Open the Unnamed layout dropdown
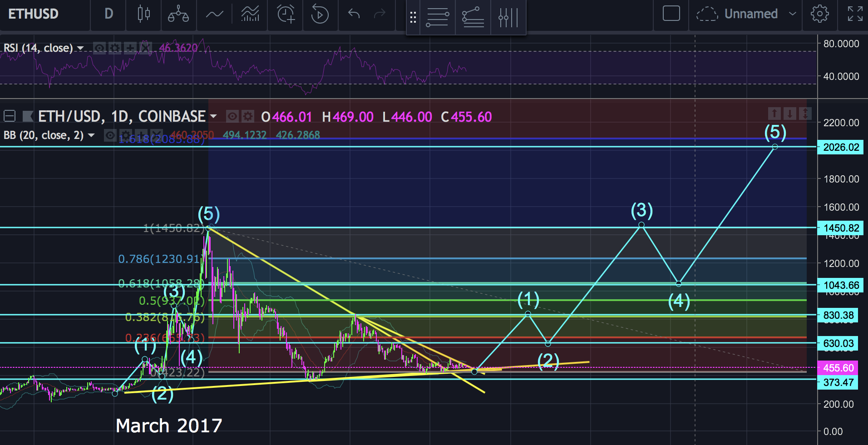868x445 pixels. tap(760, 14)
